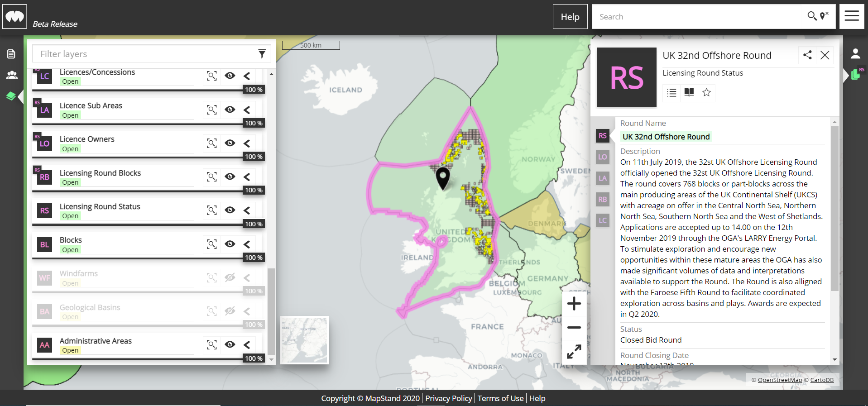Open the user account icon
Viewport: 868px width, 406px height.
[855, 54]
